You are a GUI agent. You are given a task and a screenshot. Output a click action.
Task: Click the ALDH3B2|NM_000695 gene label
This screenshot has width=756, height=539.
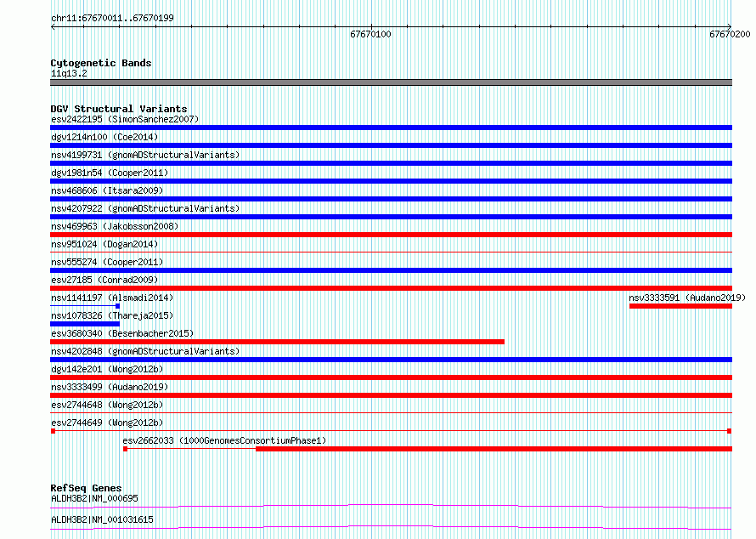coord(94,498)
